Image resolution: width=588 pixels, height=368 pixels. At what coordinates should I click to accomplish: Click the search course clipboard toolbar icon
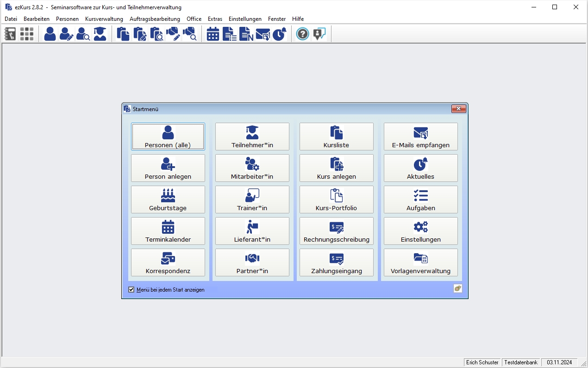point(156,34)
